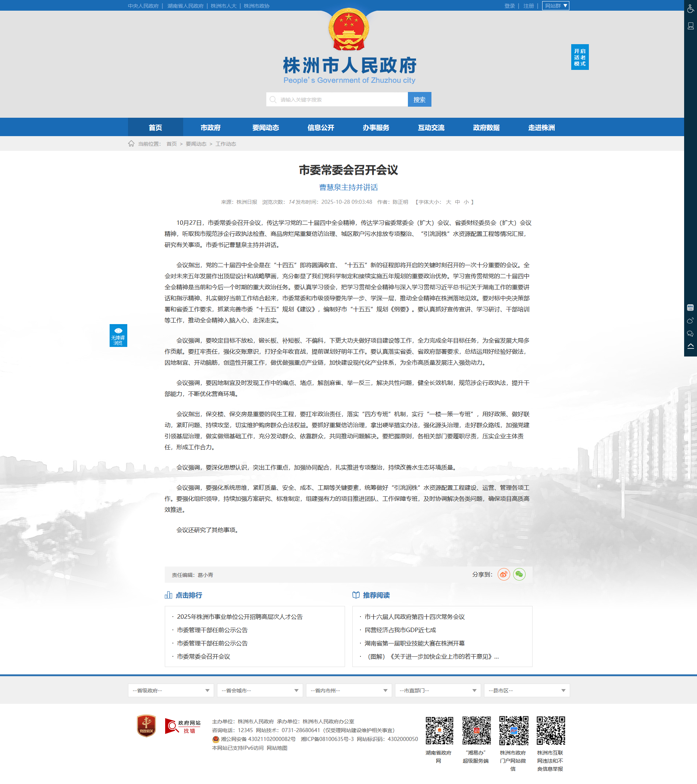Image resolution: width=697 pixels, height=784 pixels.
Task: Expand the 网站群 dropdown at top
Action: point(555,6)
